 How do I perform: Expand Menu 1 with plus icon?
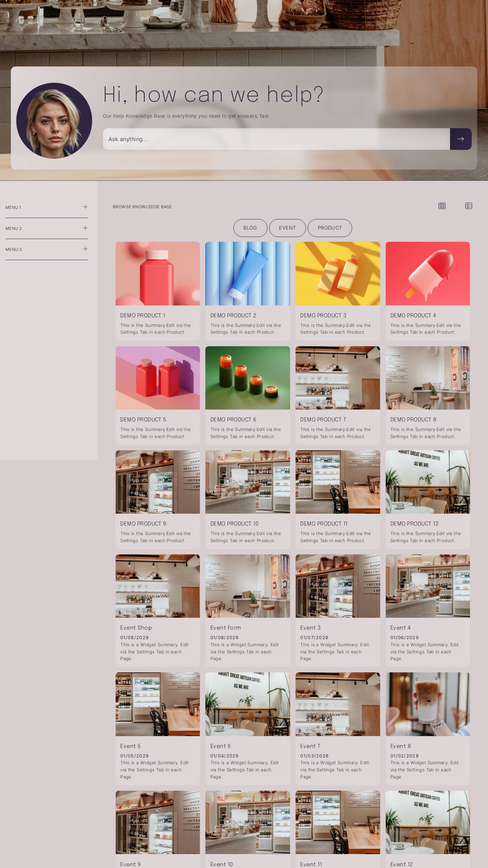click(x=85, y=207)
